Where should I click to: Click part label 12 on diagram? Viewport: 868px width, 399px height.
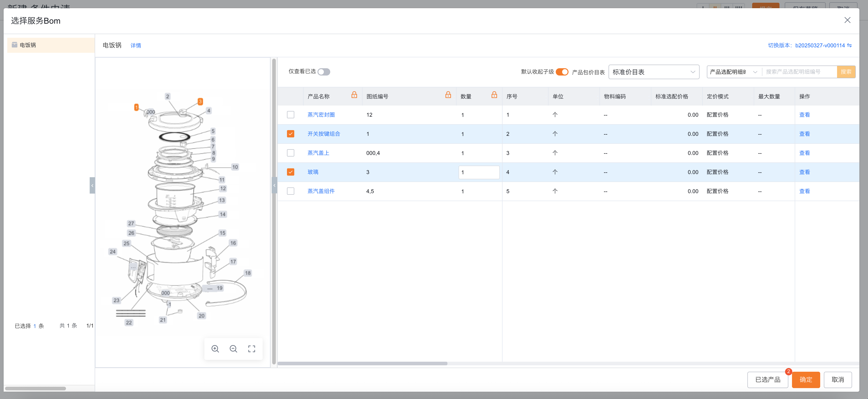(223, 189)
